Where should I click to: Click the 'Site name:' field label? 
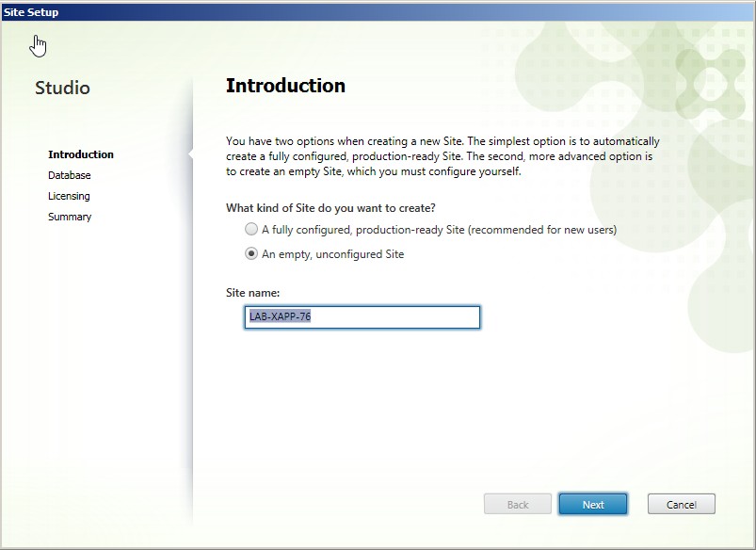pyautogui.click(x=252, y=293)
